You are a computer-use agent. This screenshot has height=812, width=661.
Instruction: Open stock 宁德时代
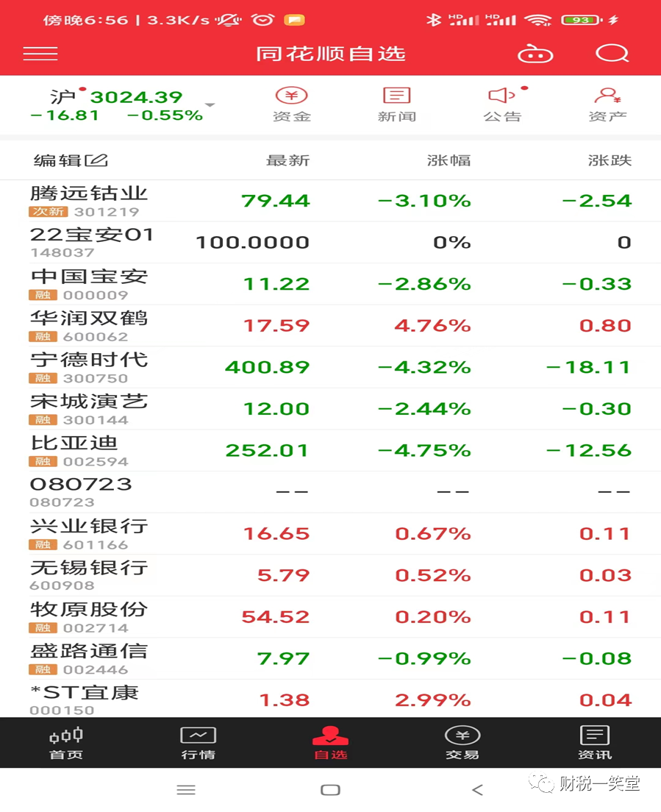point(330,367)
